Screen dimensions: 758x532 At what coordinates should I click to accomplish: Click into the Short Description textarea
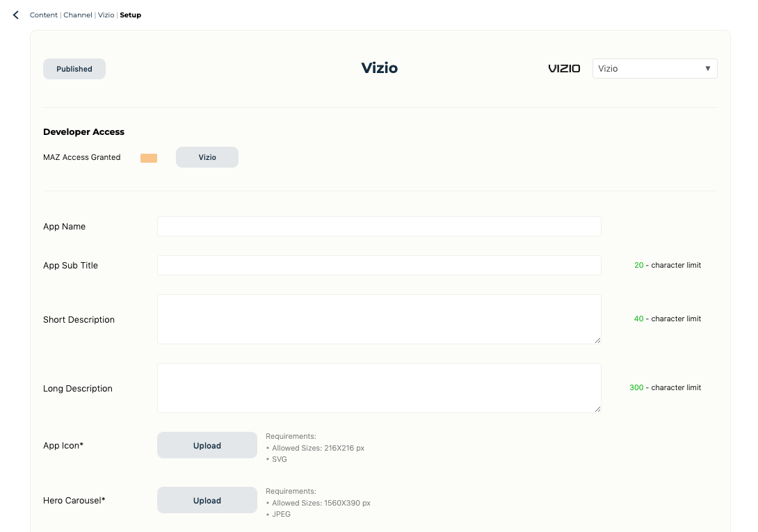(x=379, y=319)
